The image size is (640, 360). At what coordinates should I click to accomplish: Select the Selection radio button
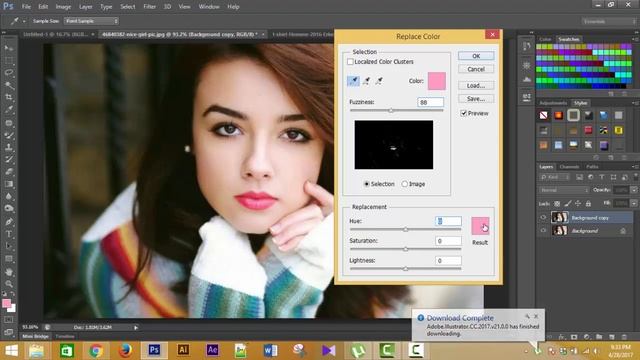click(367, 184)
